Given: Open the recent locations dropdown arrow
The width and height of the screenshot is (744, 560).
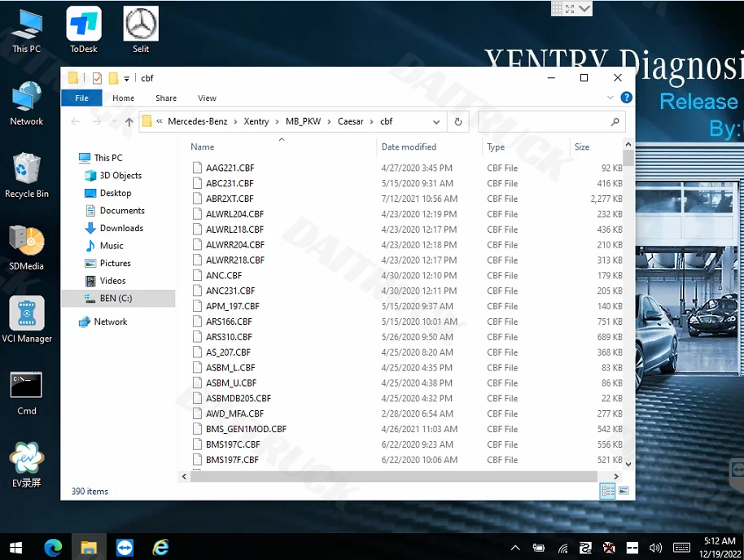Looking at the screenshot, I should pos(114,121).
